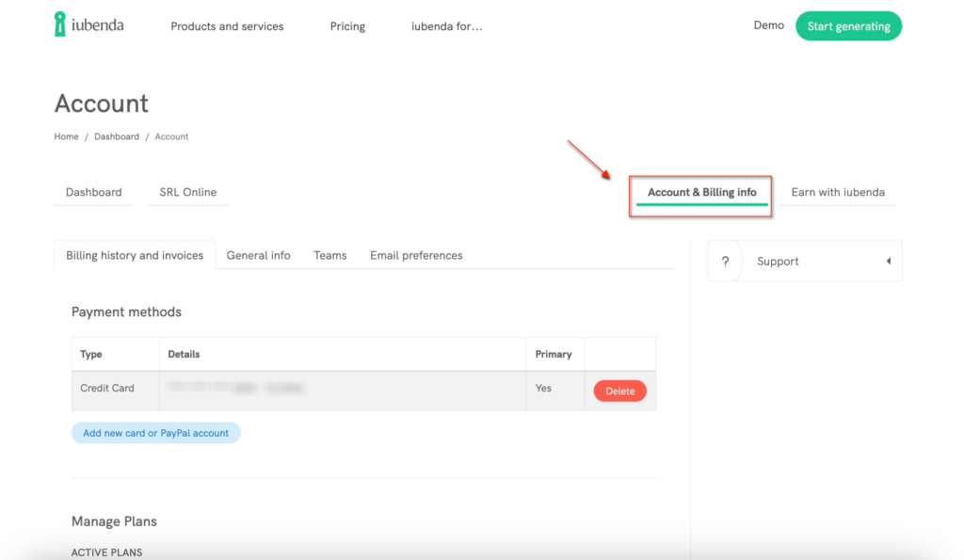The height and width of the screenshot is (560, 964).
Task: Open the Teams tab
Action: [x=329, y=255]
